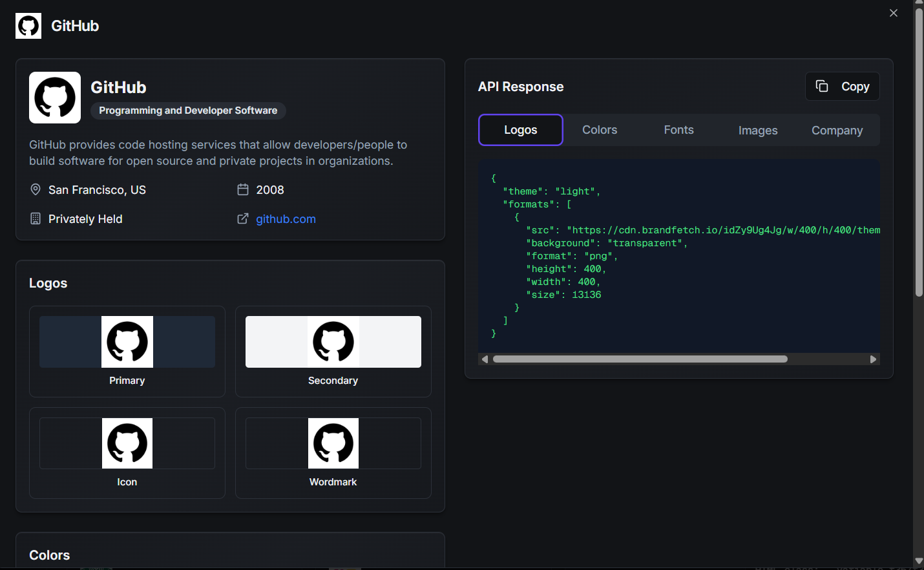Click the Programming and Developer Software tag
This screenshot has width=924, height=570.
point(188,111)
